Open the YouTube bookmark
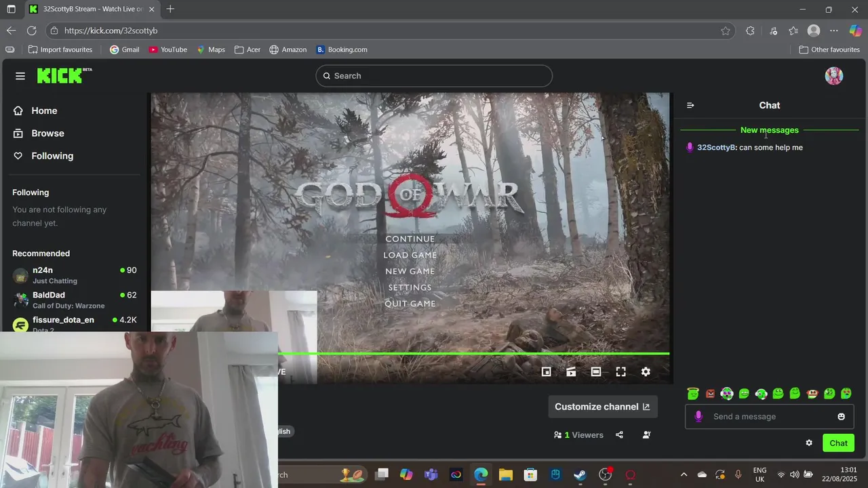The width and height of the screenshot is (868, 488). click(167, 49)
